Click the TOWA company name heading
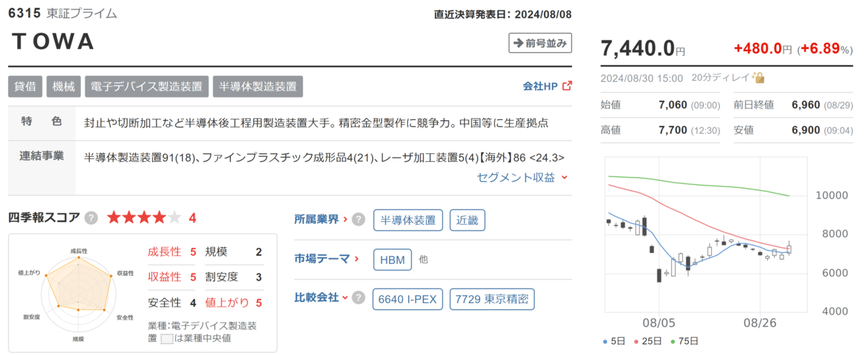868x355 pixels. click(x=54, y=43)
